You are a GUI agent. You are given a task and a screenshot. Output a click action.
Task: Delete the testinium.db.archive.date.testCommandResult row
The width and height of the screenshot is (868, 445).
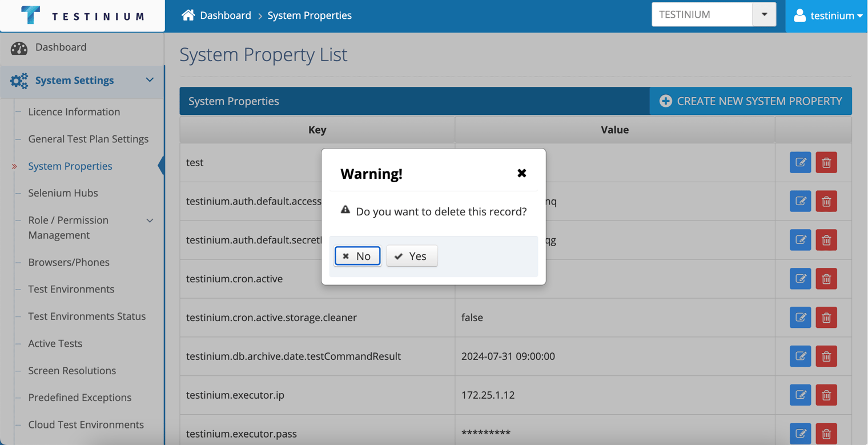click(826, 356)
